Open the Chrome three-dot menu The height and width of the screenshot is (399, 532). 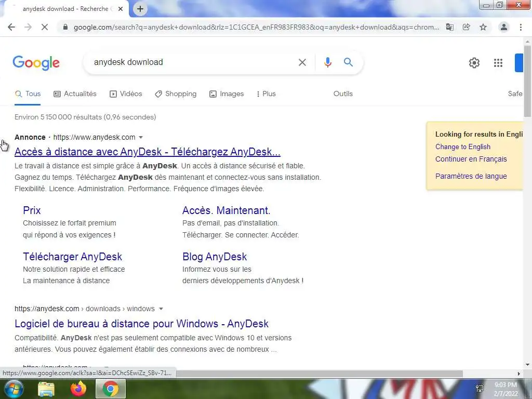coord(521,27)
